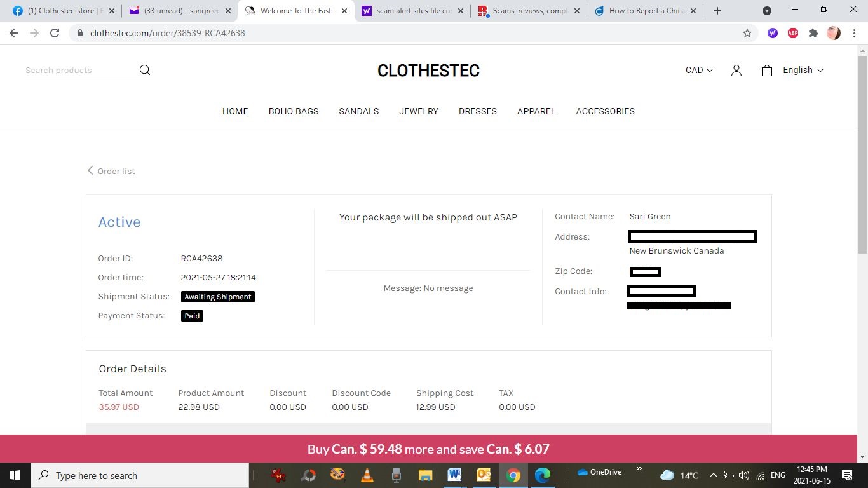Switch to the Scams, reviews, complaints tab

point(529,11)
